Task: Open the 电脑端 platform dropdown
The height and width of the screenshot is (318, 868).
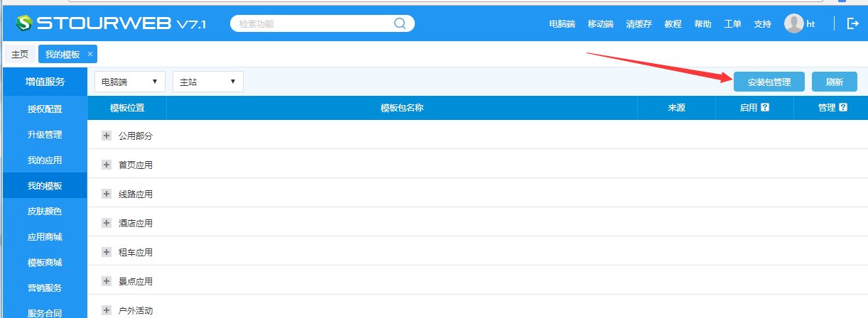Action: [x=129, y=82]
